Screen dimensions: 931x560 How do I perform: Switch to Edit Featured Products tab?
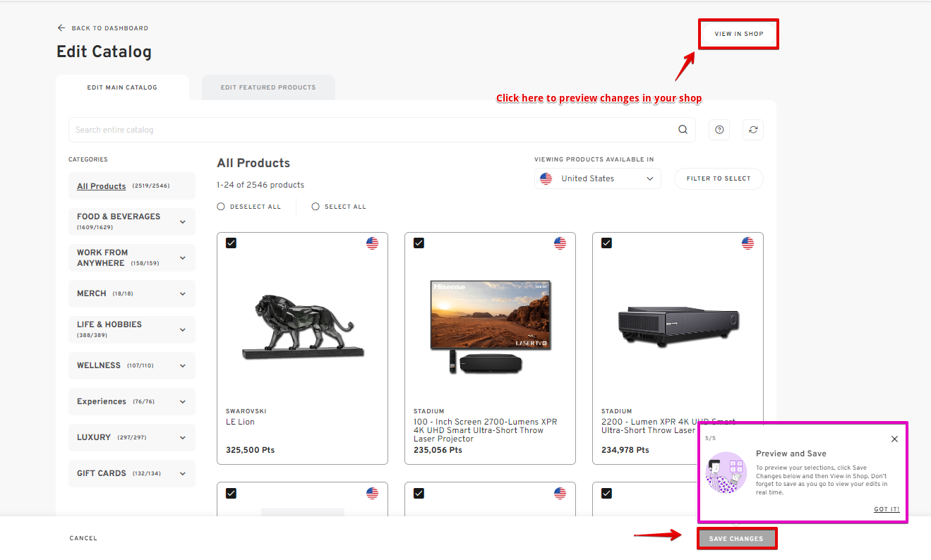pos(268,87)
